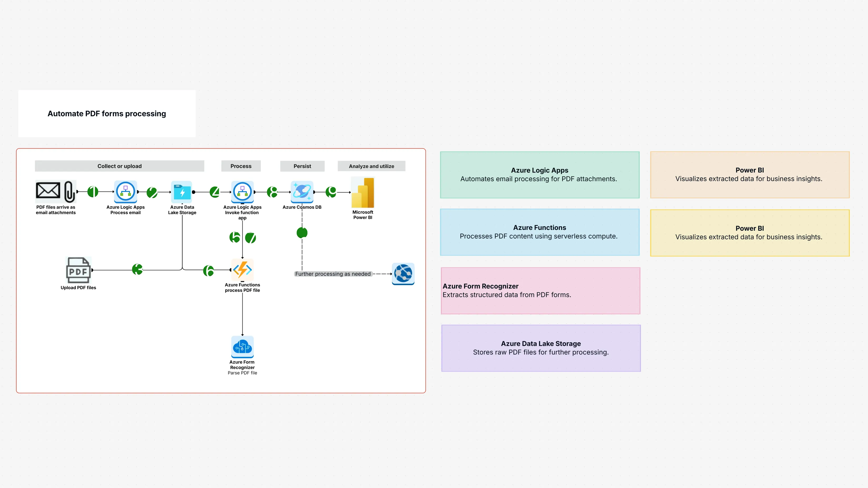Select the paperclip attachment icon

(69, 191)
